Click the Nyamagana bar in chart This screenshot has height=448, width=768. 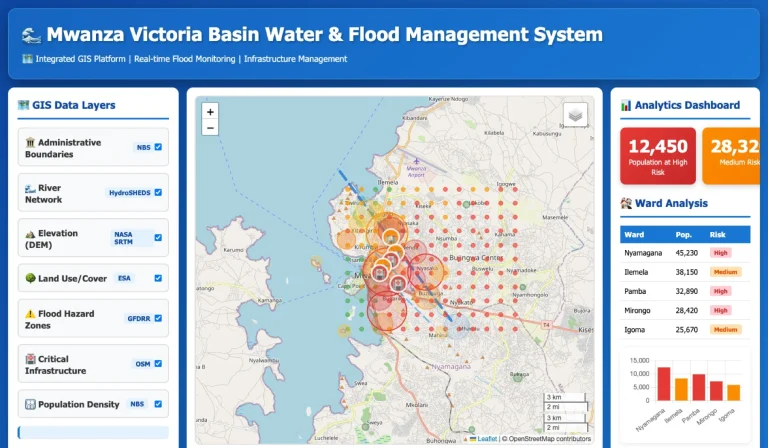[664, 384]
